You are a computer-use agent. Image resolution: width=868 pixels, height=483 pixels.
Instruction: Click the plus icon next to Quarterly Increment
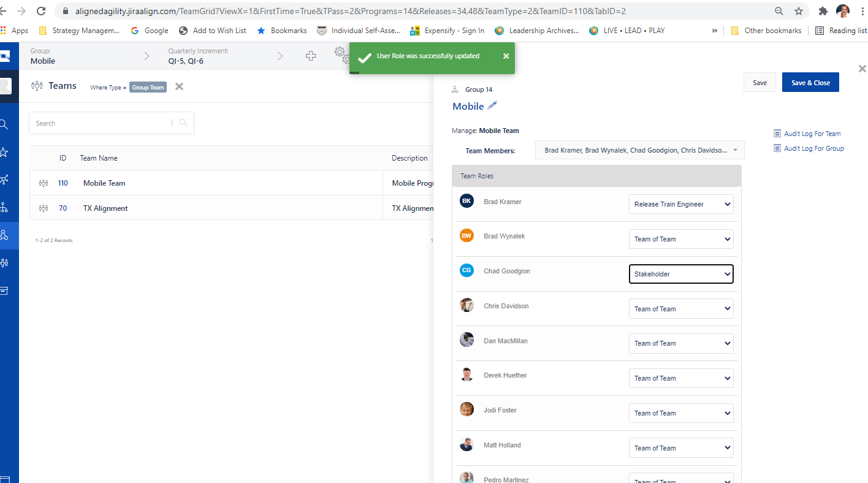(x=311, y=55)
